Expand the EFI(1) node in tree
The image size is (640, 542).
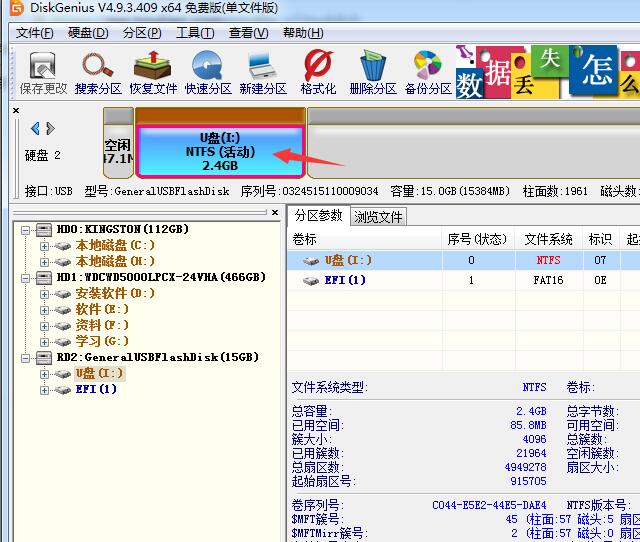pos(44,390)
